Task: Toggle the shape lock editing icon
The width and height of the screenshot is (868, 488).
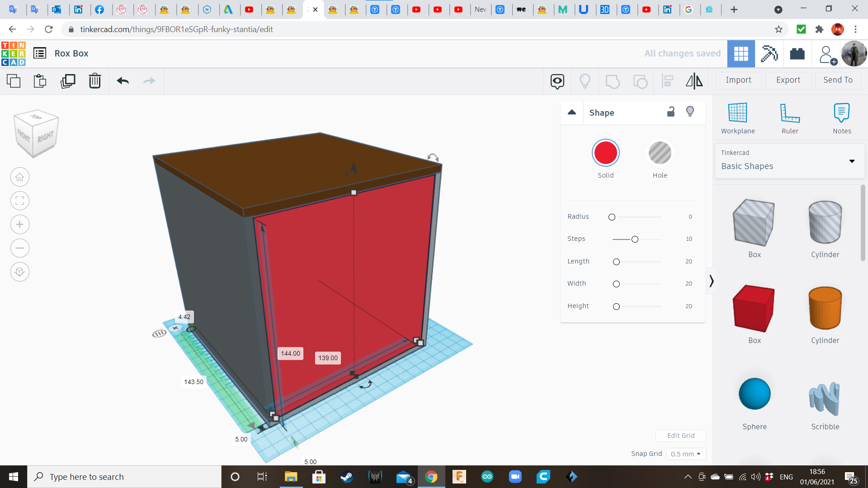Action: 671,112
